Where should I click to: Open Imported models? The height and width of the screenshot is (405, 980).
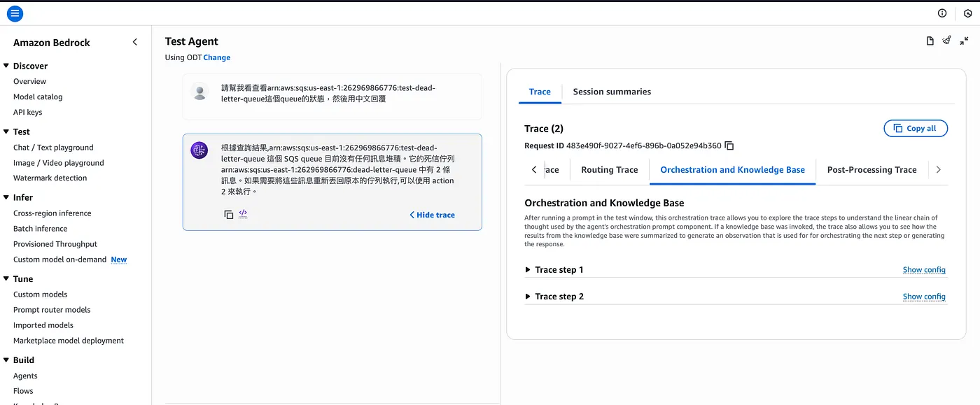pos(43,325)
